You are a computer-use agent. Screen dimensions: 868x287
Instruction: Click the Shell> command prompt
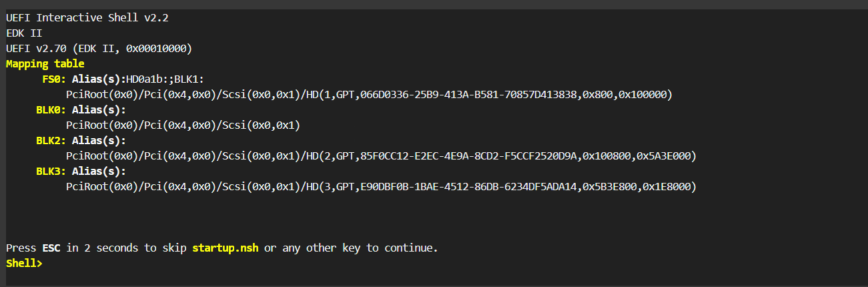click(x=24, y=263)
